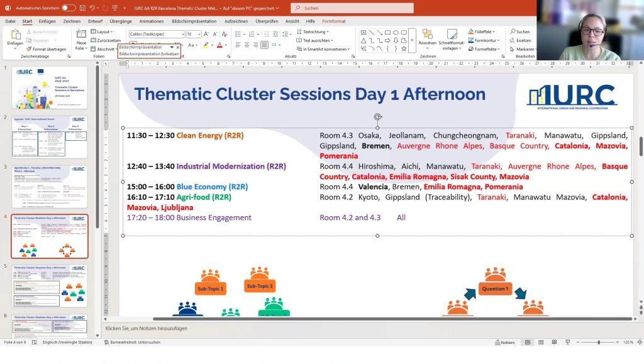Toggle the Notizen pane in status bar
This screenshot has width=644, height=364.
(x=506, y=342)
